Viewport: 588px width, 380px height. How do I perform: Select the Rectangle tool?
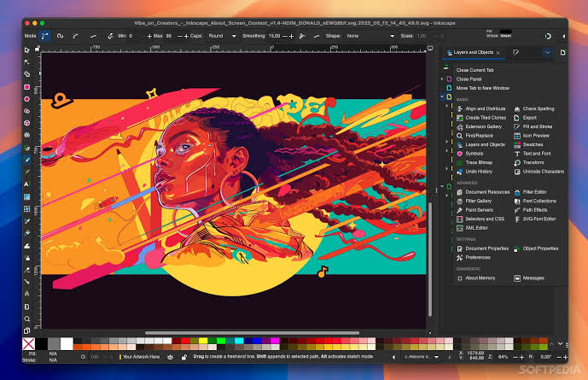pyautogui.click(x=26, y=86)
